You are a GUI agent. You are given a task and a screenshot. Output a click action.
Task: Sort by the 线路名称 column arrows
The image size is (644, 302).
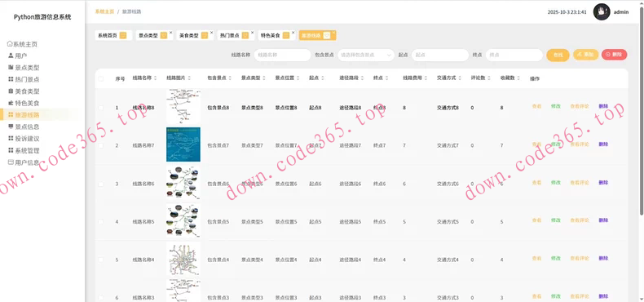[155, 78]
